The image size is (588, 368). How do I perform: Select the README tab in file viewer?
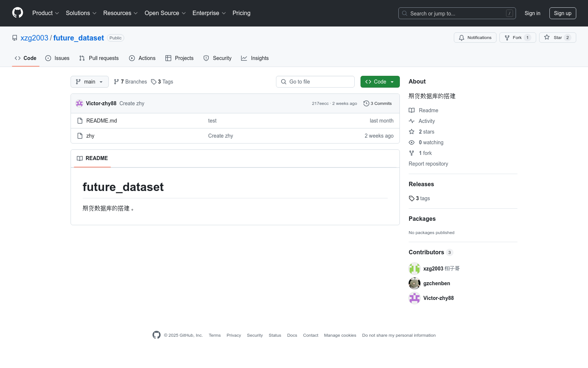pos(92,158)
